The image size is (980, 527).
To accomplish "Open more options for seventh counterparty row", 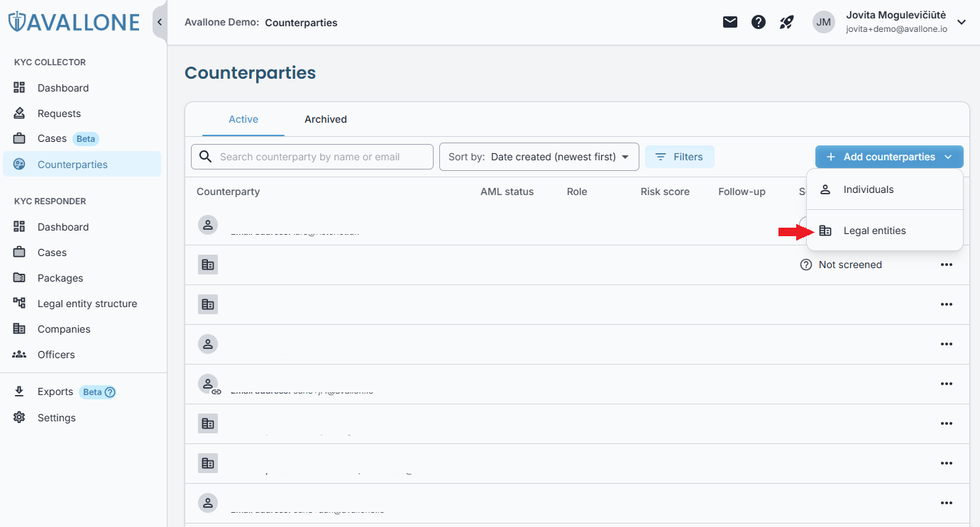I will (946, 463).
